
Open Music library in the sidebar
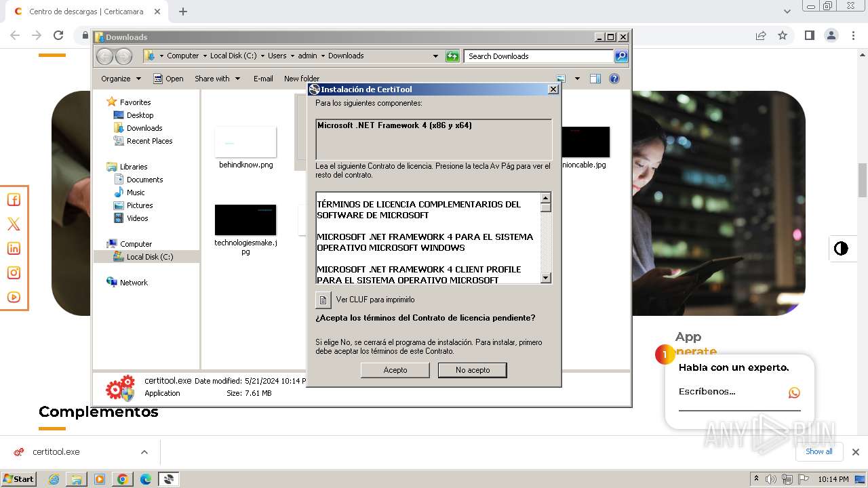coord(136,192)
